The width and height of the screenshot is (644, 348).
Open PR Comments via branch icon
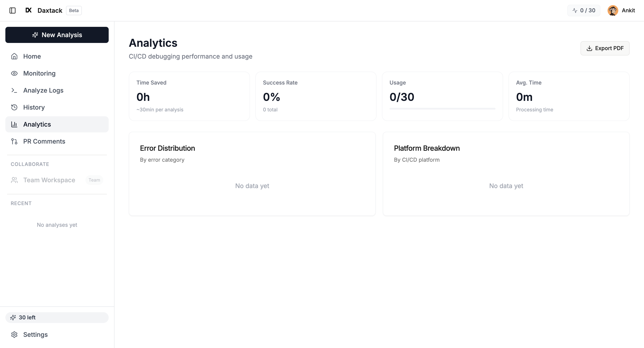tap(14, 141)
